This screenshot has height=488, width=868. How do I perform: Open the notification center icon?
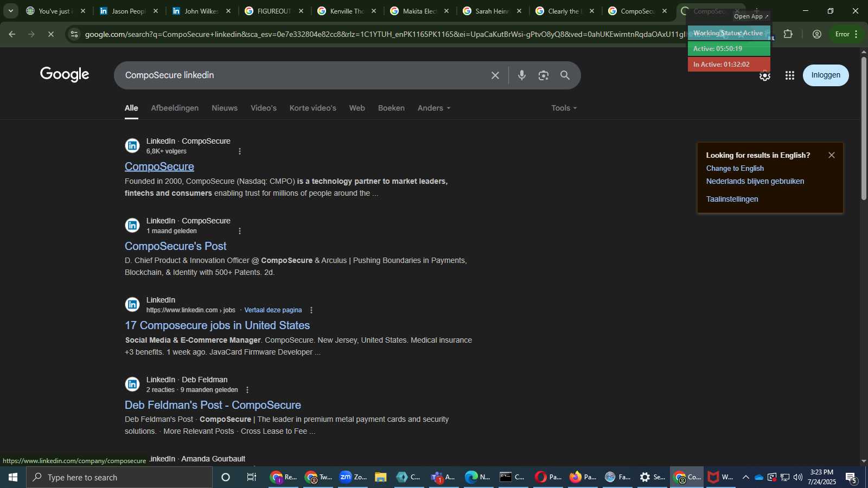[852, 477]
